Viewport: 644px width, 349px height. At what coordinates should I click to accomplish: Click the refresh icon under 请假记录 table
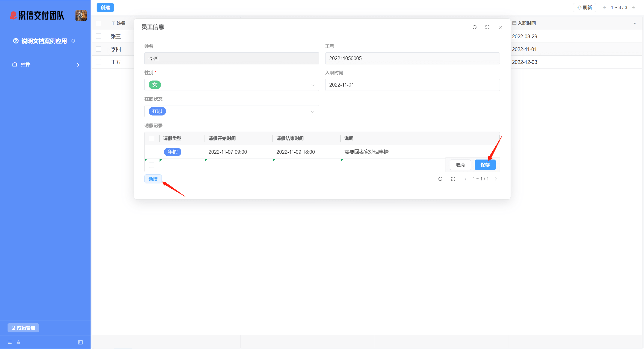pos(440,179)
